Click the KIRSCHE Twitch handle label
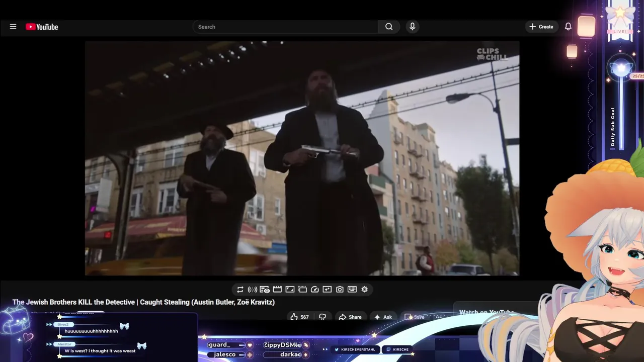Screen dimensions: 644x362 [x=400, y=349]
